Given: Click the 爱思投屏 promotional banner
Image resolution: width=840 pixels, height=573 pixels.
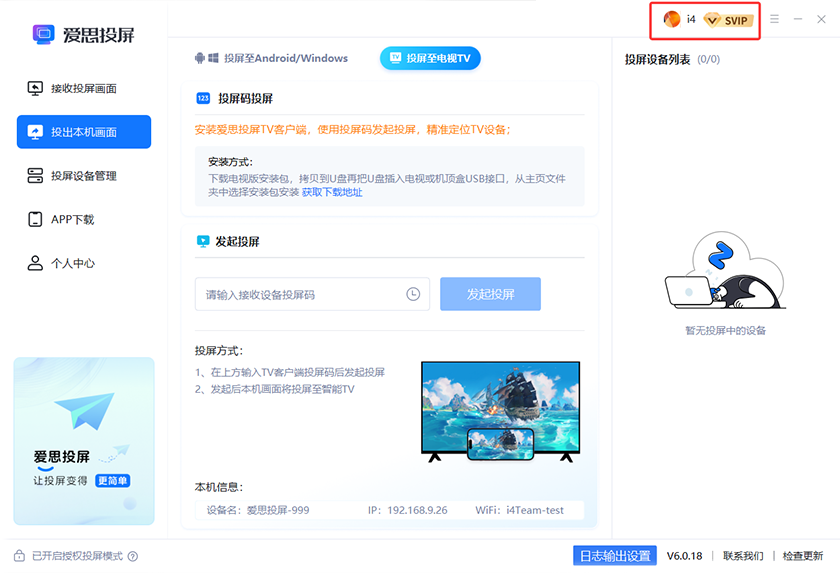Looking at the screenshot, I should [x=84, y=441].
